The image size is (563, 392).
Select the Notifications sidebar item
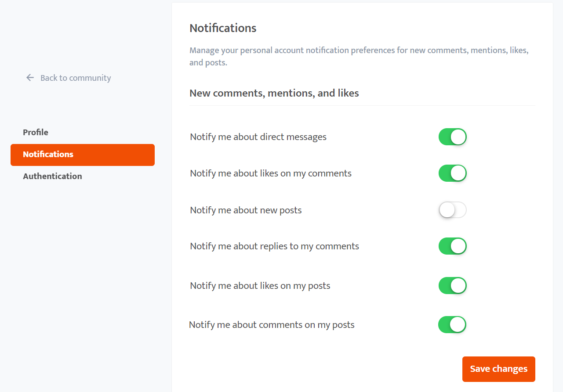point(83,155)
